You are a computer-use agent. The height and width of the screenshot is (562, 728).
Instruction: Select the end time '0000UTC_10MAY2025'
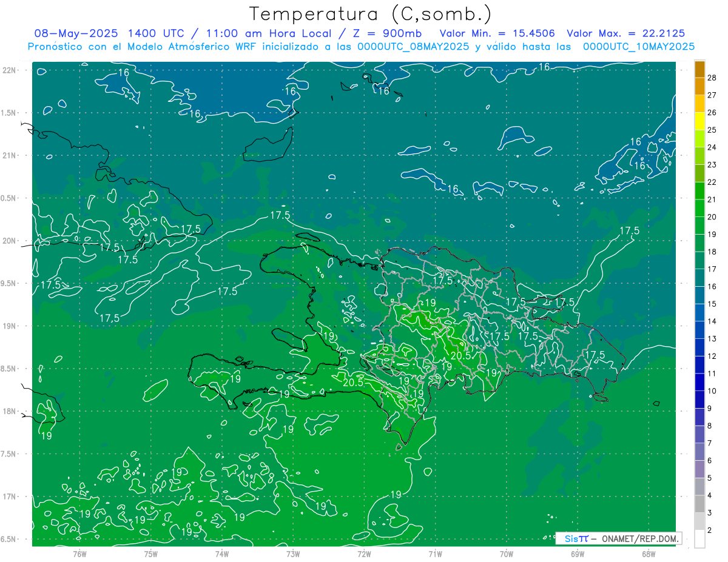tap(638, 47)
